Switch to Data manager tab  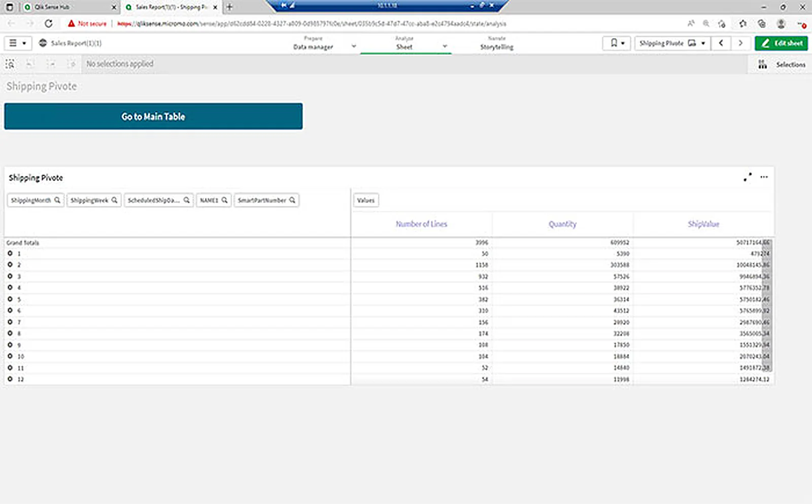point(313,43)
